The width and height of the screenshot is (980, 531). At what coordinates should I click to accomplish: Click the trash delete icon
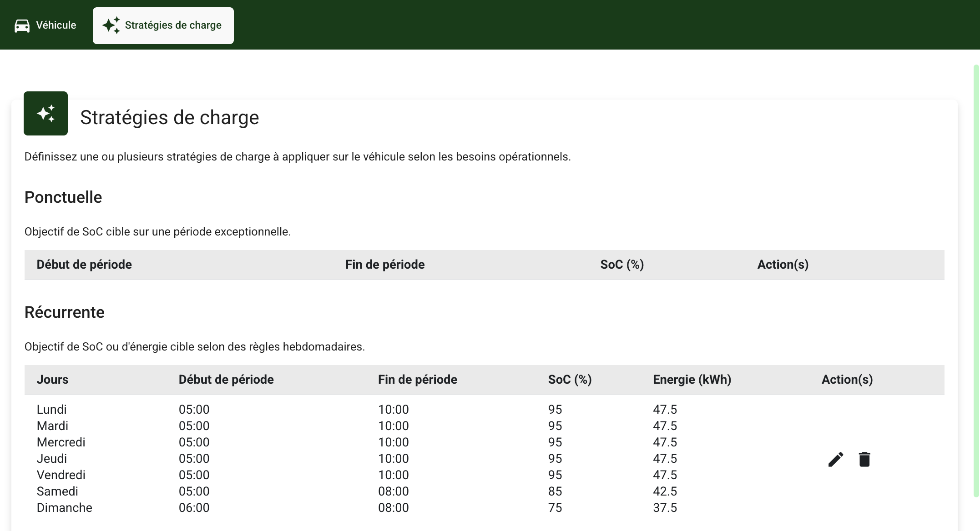click(864, 459)
